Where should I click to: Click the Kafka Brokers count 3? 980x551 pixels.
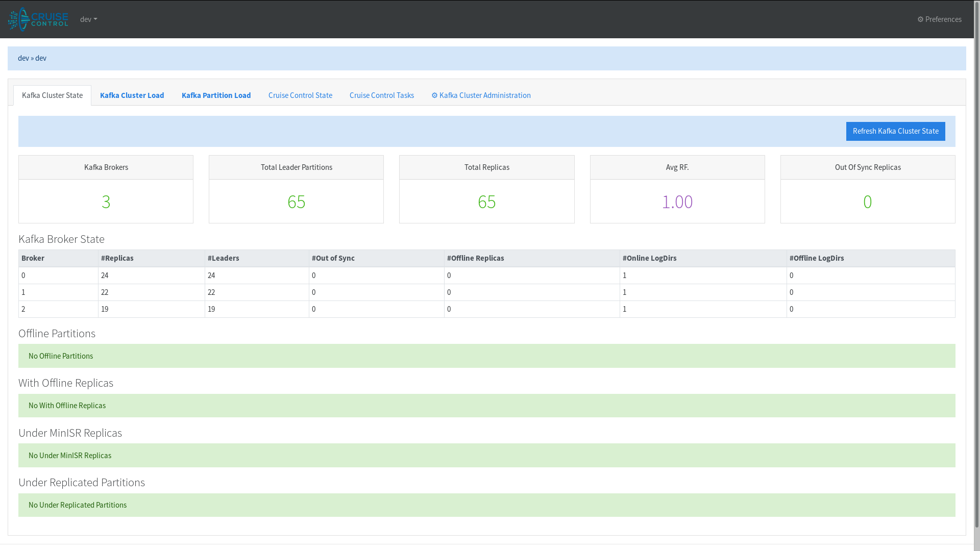click(106, 202)
